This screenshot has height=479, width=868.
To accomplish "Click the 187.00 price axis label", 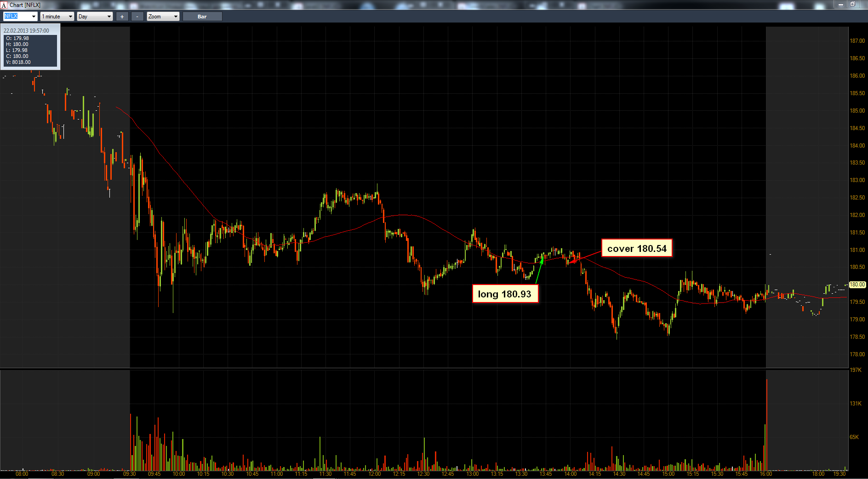I will (x=857, y=41).
